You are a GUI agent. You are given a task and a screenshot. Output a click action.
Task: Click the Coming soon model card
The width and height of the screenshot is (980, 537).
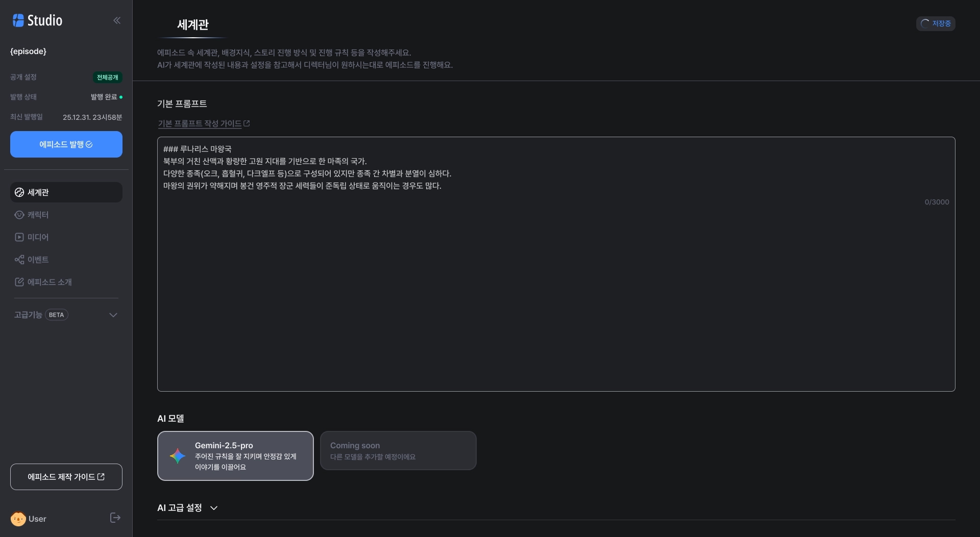point(398,451)
